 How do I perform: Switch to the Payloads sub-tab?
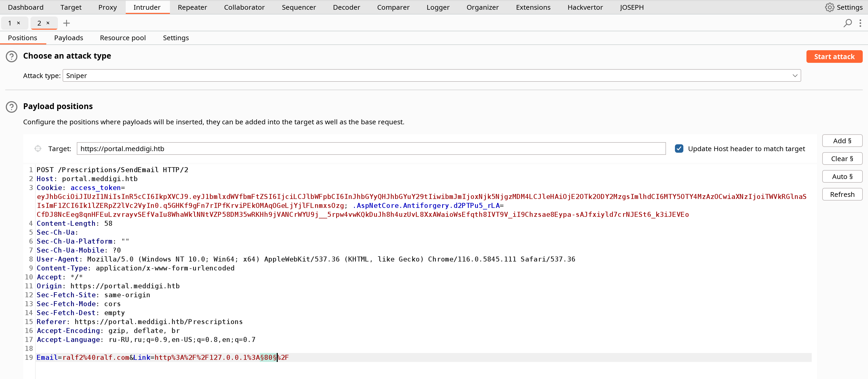[x=68, y=38]
